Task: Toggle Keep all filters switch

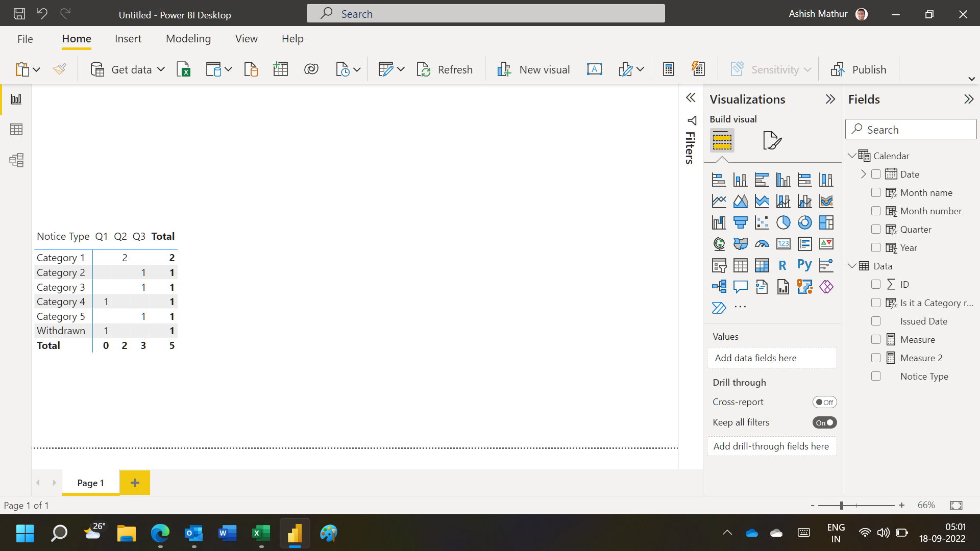Action: [824, 422]
